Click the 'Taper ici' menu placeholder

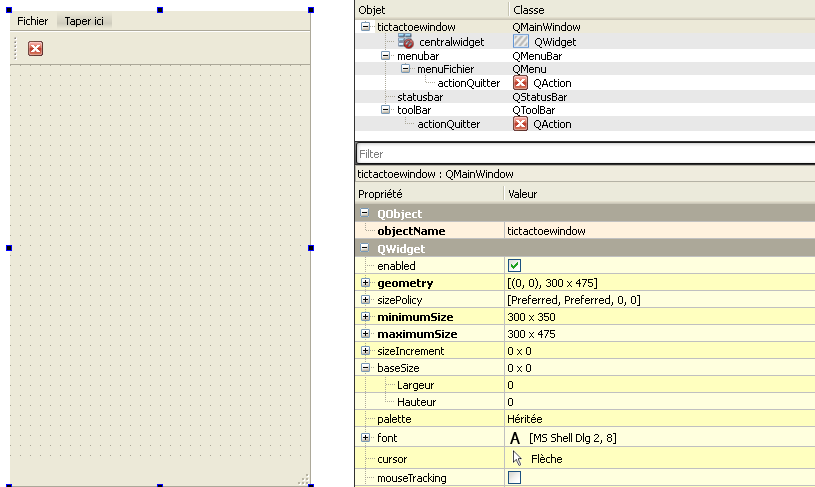coord(85,21)
